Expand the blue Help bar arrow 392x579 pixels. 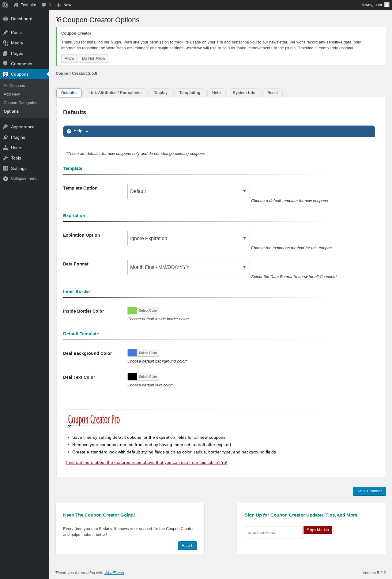[x=87, y=132]
